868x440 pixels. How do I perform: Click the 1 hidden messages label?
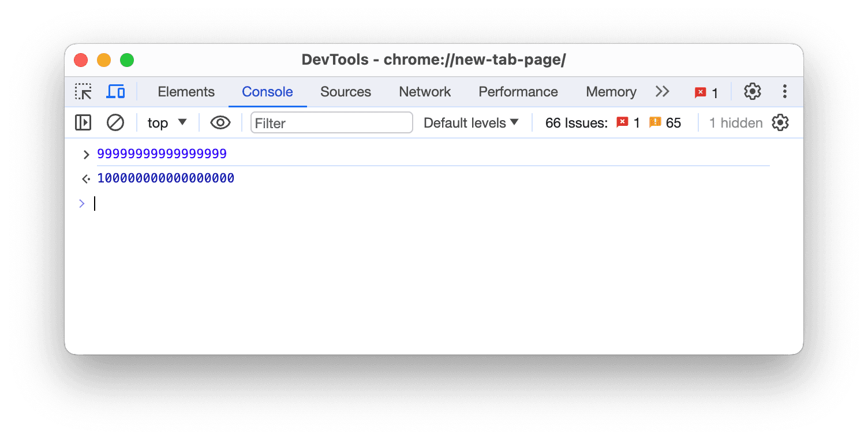pyautogui.click(x=735, y=122)
